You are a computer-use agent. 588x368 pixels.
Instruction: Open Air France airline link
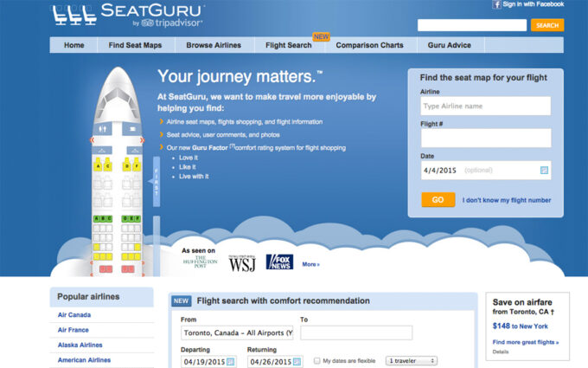pyautogui.click(x=73, y=330)
